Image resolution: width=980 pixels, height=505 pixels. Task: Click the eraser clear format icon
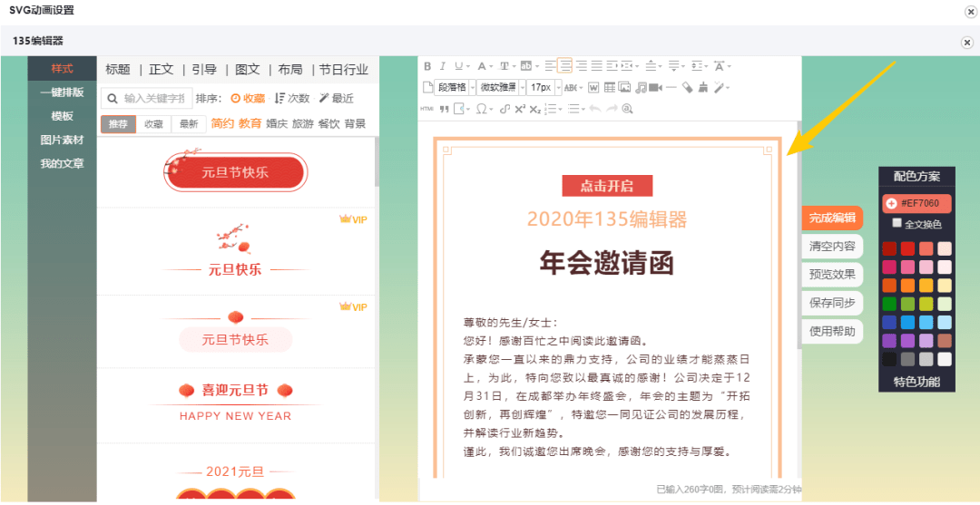(687, 87)
